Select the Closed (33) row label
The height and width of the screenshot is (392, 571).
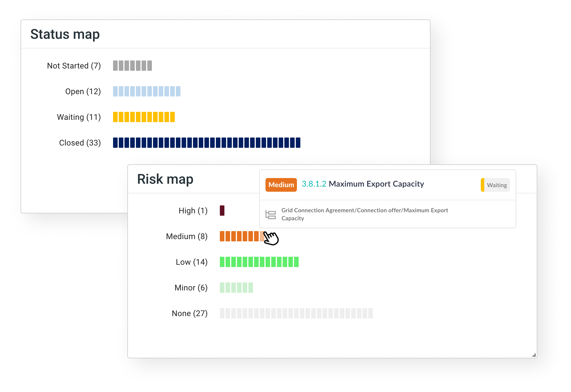[x=80, y=143]
